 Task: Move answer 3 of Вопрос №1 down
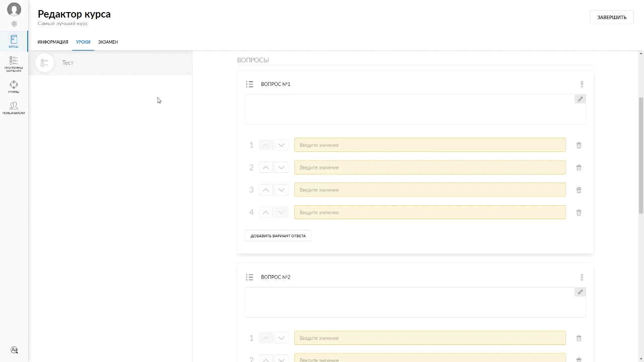[281, 190]
